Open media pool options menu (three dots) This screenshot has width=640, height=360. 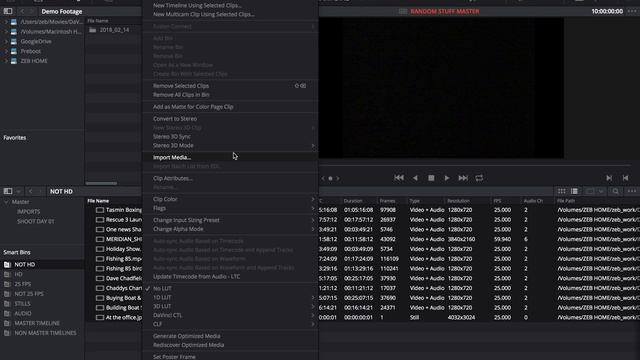[632, 191]
